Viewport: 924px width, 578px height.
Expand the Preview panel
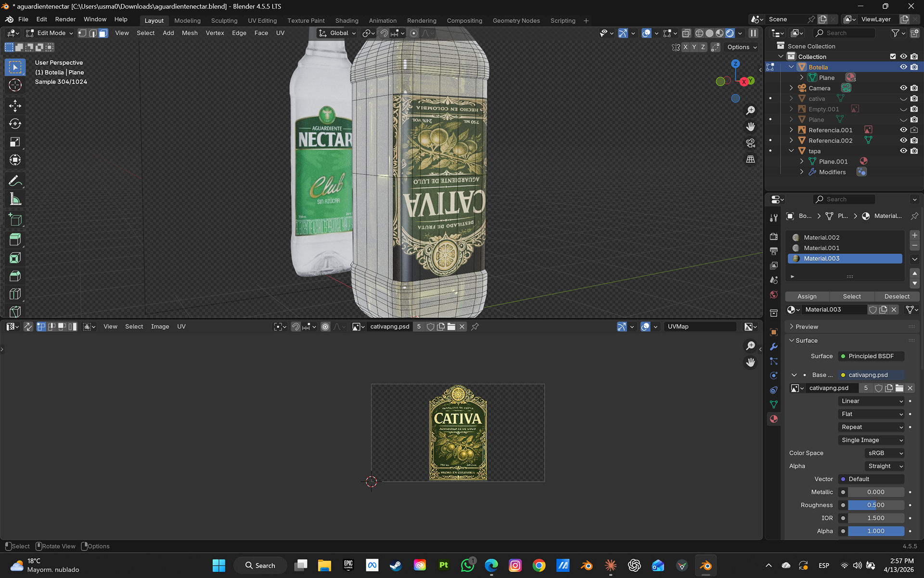click(x=807, y=327)
